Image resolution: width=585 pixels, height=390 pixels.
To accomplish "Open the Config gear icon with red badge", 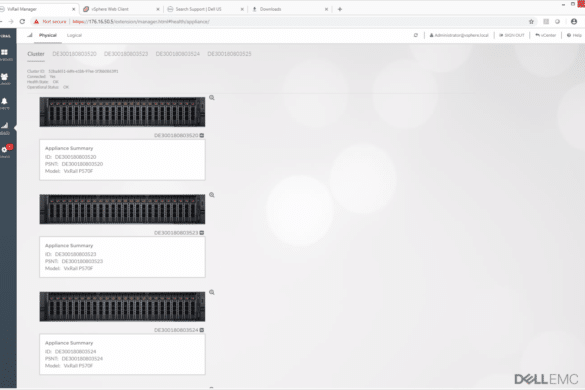I will coord(5,149).
